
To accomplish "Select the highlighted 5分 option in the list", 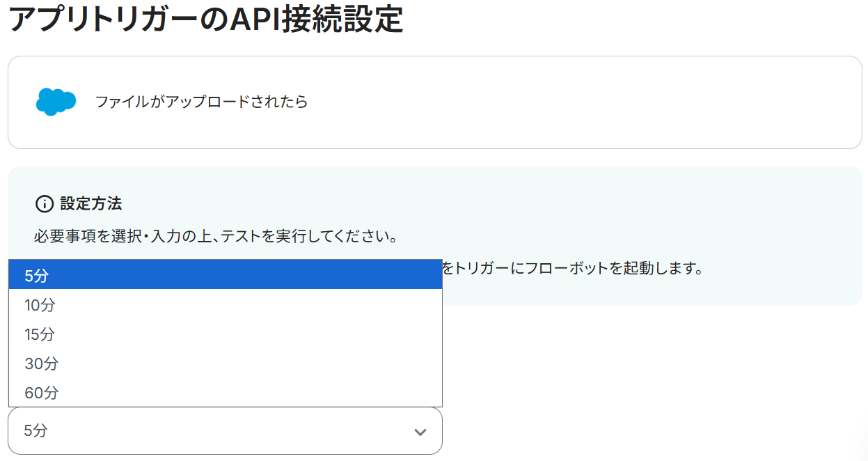I will point(225,276).
